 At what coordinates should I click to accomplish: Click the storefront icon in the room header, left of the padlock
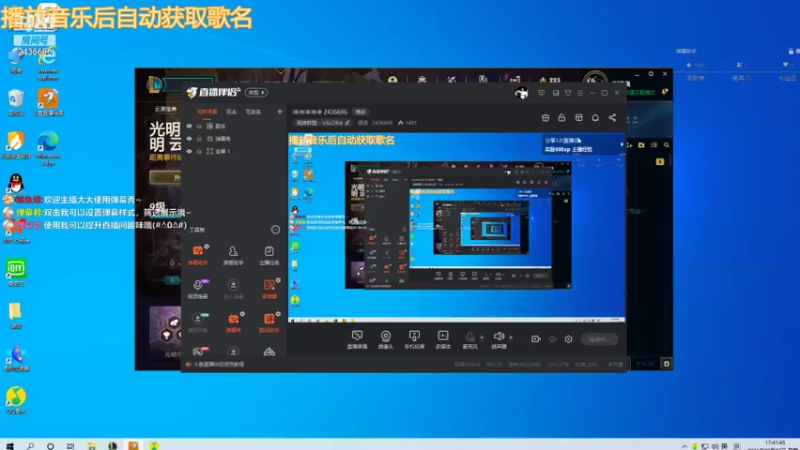click(x=545, y=118)
